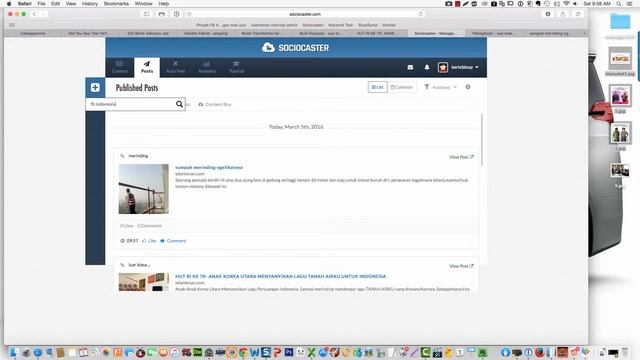Image resolution: width=640 pixels, height=360 pixels.
Task: Reload the page from address bar
Action: 420,14
